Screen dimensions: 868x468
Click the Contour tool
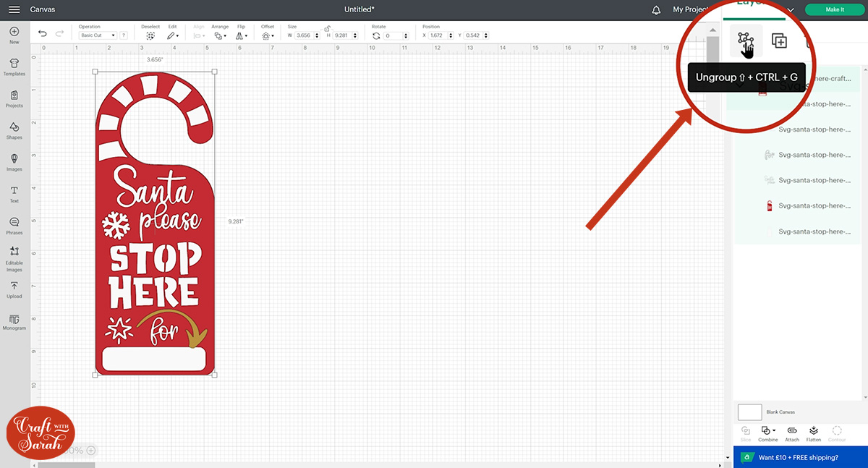coord(837,433)
